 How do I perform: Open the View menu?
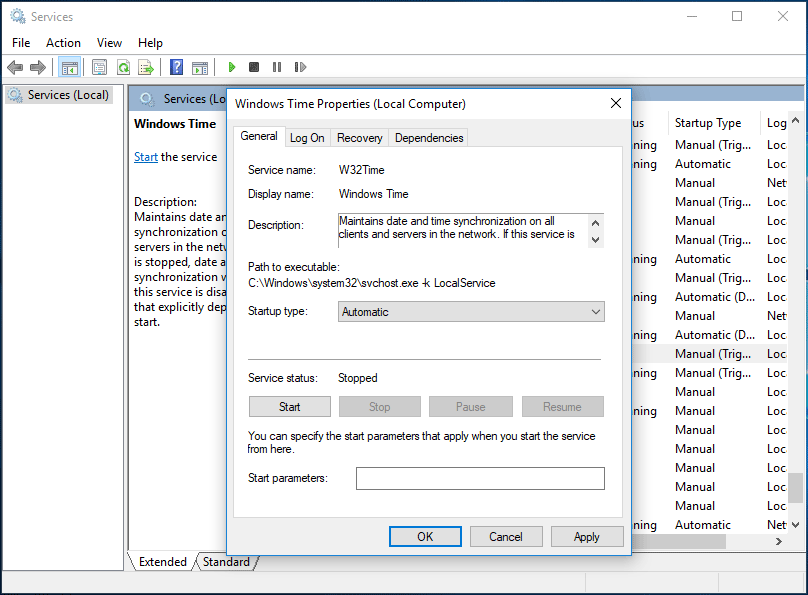click(x=109, y=43)
